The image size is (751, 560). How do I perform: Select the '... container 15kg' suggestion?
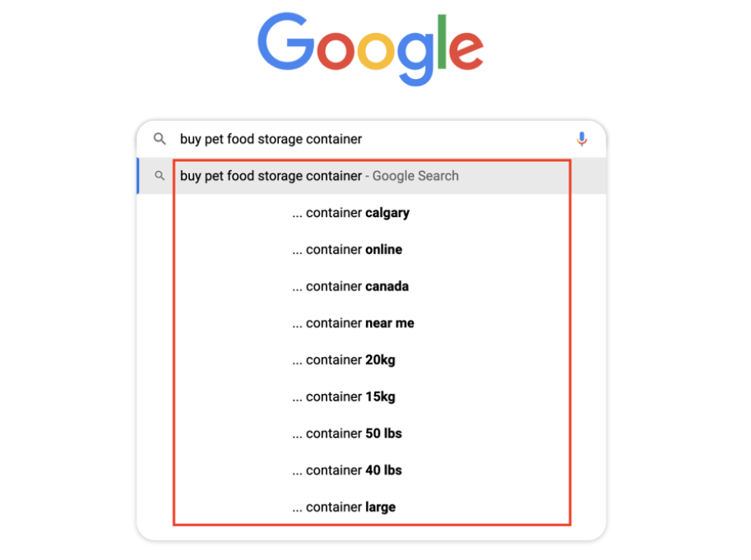344,397
